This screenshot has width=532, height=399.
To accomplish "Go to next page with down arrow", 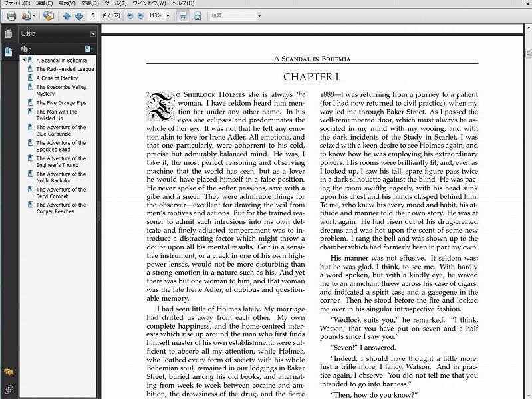I will pos(79,15).
